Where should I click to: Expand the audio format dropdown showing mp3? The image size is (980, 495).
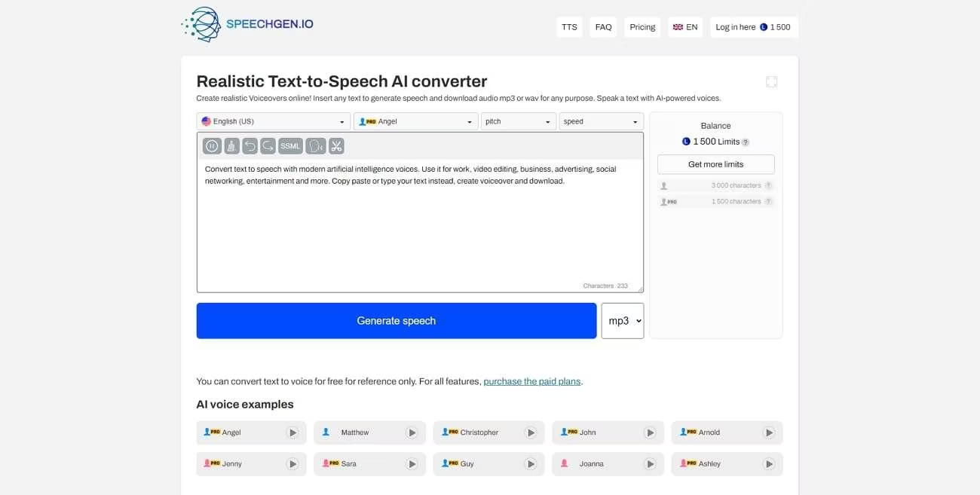tap(622, 320)
